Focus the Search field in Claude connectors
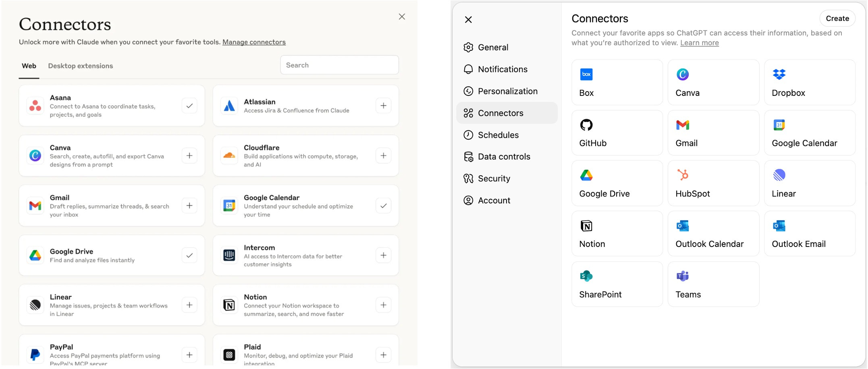Viewport: 868px width, 369px height. [x=339, y=65]
